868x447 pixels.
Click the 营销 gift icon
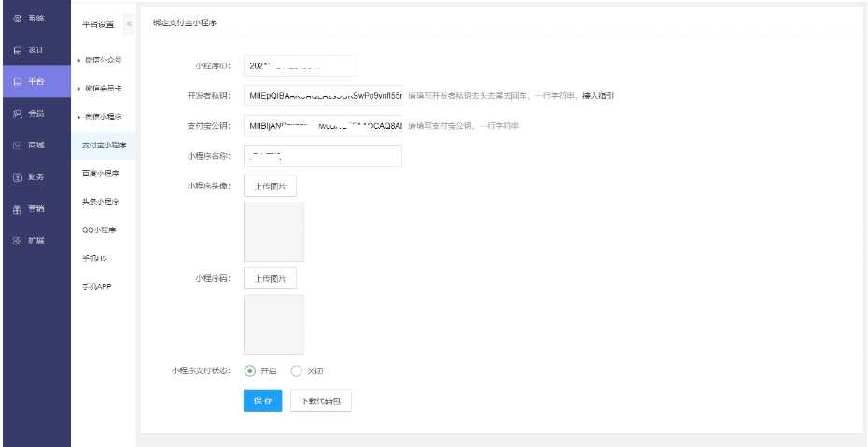pyautogui.click(x=17, y=209)
